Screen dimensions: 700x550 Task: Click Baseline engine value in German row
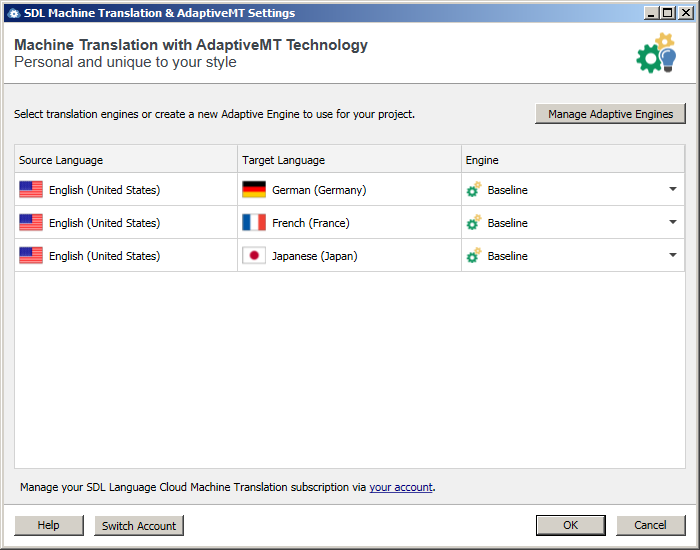pos(508,190)
